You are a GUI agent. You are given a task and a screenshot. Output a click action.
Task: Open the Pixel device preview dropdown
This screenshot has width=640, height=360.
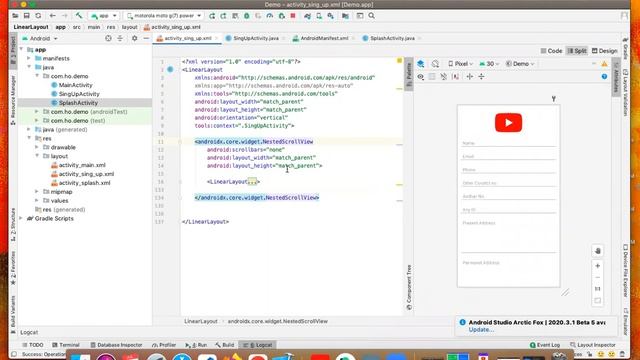tap(460, 64)
